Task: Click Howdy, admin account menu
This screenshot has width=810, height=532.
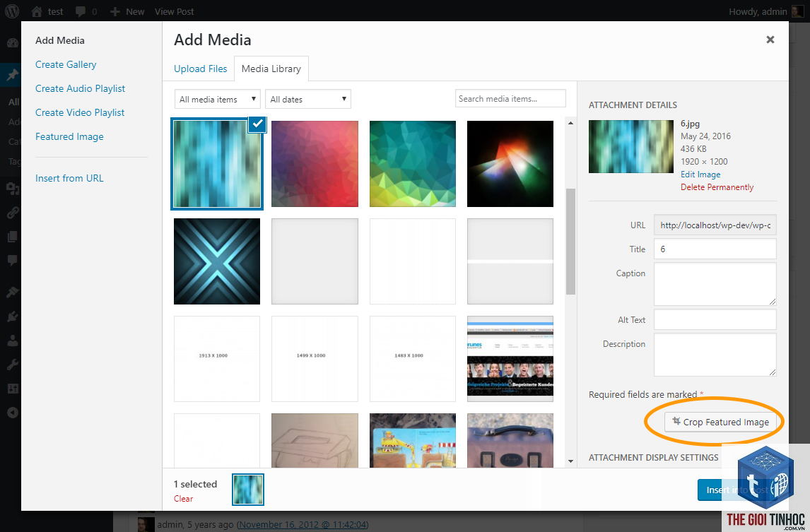Action: coord(765,11)
